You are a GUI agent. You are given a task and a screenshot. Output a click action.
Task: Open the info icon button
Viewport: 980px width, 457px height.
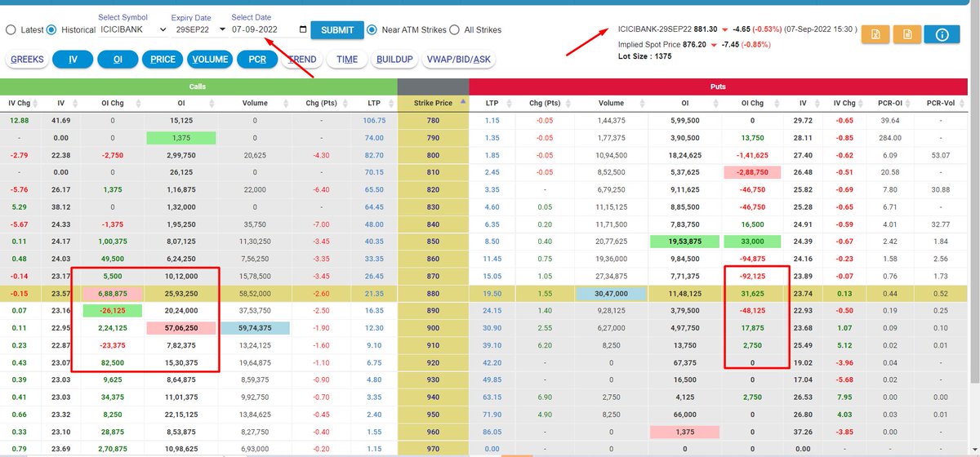pos(942,34)
